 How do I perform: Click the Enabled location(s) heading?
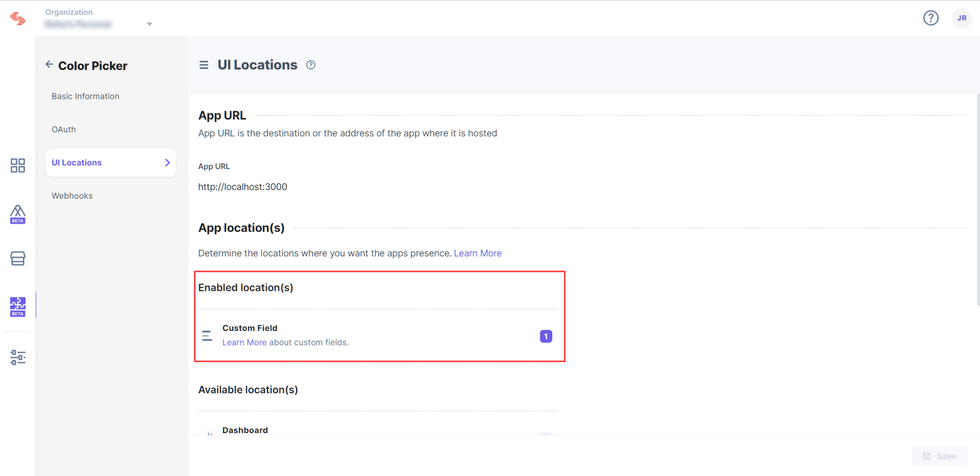tap(246, 288)
